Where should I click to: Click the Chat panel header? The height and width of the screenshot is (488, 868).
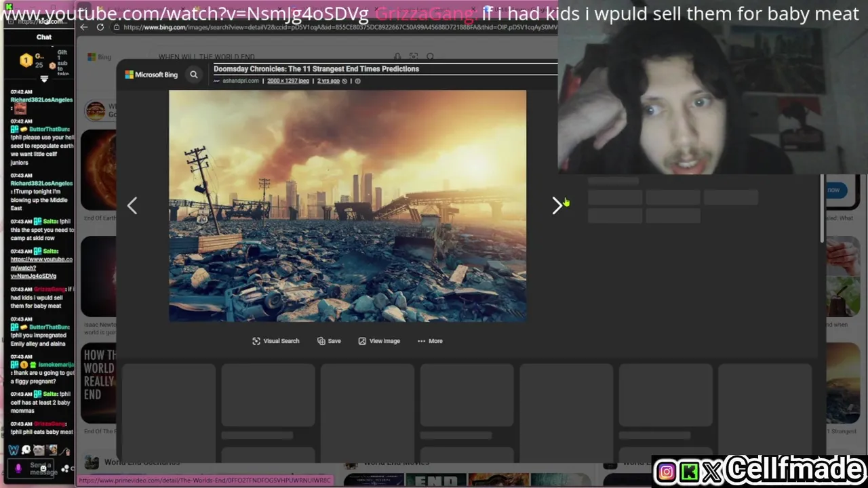click(44, 37)
